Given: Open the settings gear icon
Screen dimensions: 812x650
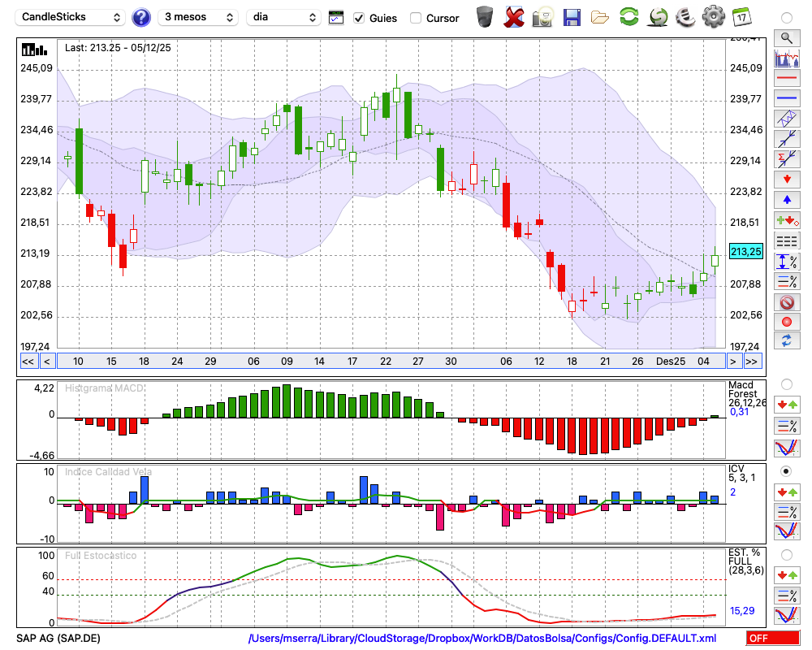Looking at the screenshot, I should click(x=713, y=17).
